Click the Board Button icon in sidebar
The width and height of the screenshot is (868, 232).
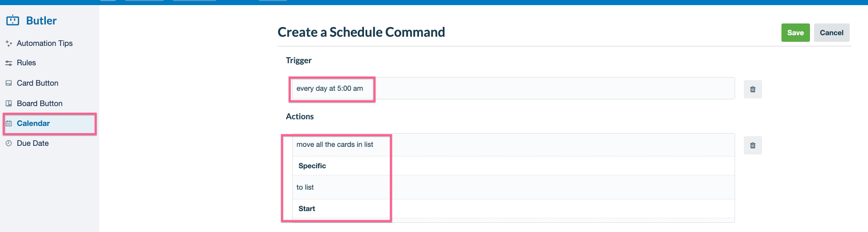pos(9,104)
